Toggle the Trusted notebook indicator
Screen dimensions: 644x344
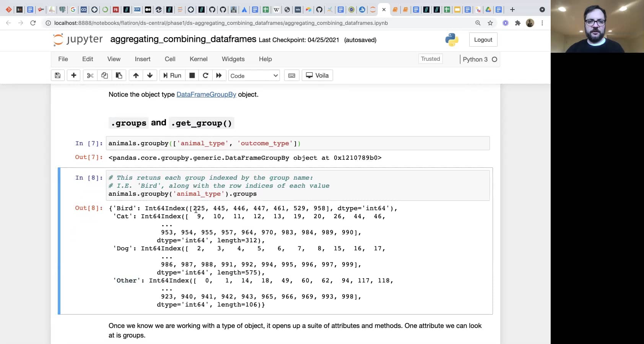[x=430, y=59]
